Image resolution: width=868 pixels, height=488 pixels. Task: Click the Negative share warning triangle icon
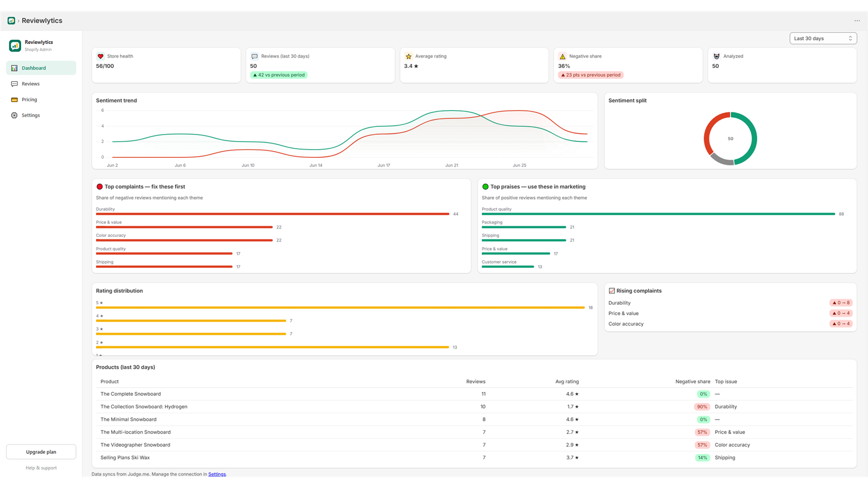point(563,56)
